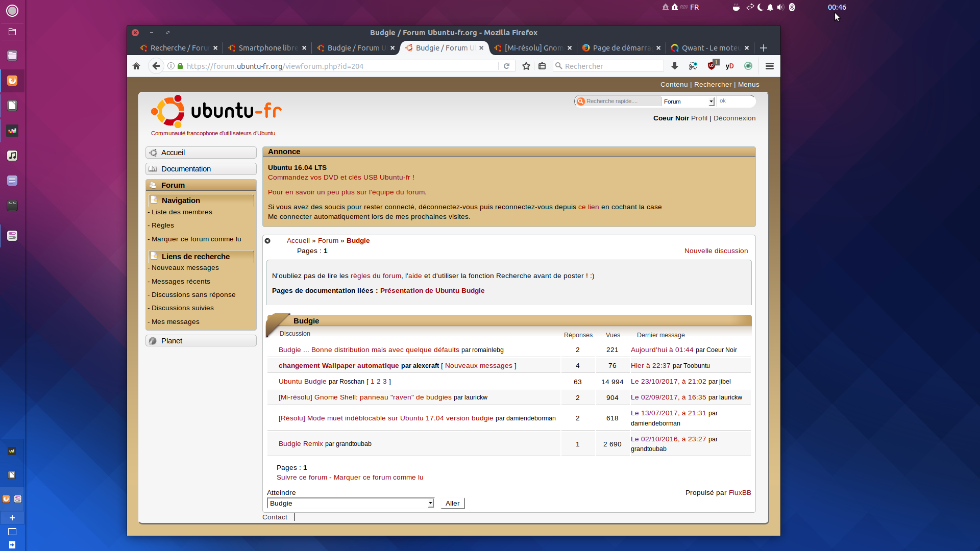Click the yD extension icon

click(x=730, y=66)
